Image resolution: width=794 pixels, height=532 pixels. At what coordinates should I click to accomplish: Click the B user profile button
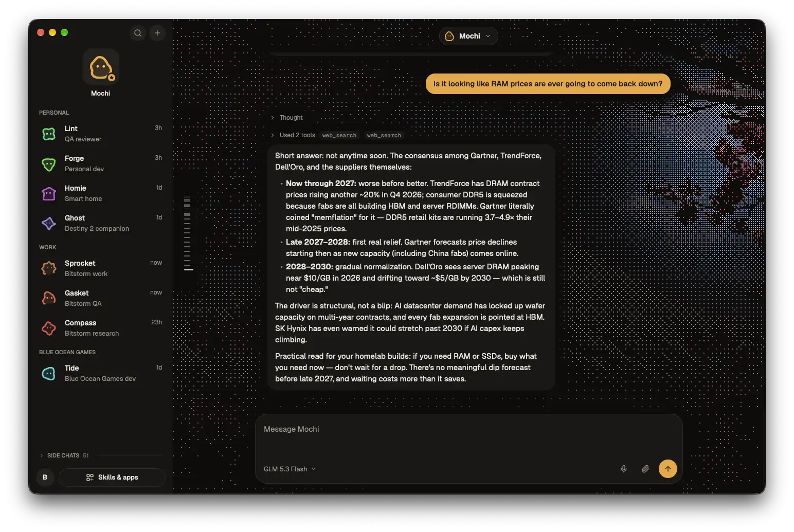(x=45, y=478)
